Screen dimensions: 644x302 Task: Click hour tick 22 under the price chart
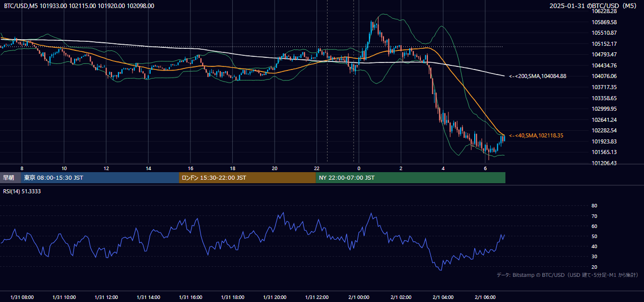pyautogui.click(x=316, y=168)
